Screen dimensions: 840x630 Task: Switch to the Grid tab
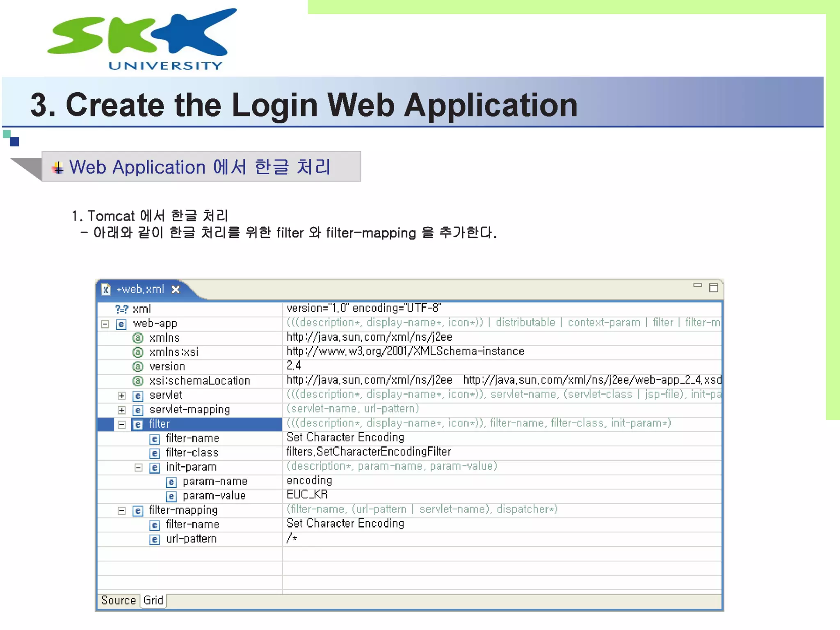(x=153, y=600)
